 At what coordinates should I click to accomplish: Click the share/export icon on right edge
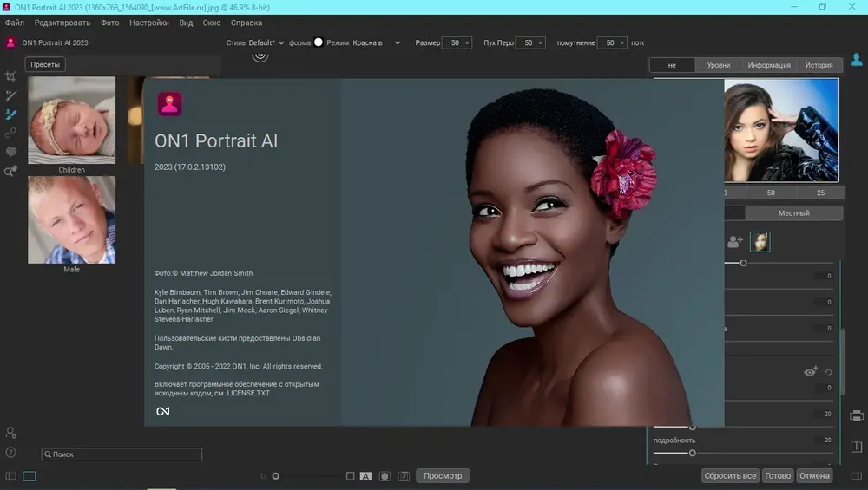click(x=857, y=446)
